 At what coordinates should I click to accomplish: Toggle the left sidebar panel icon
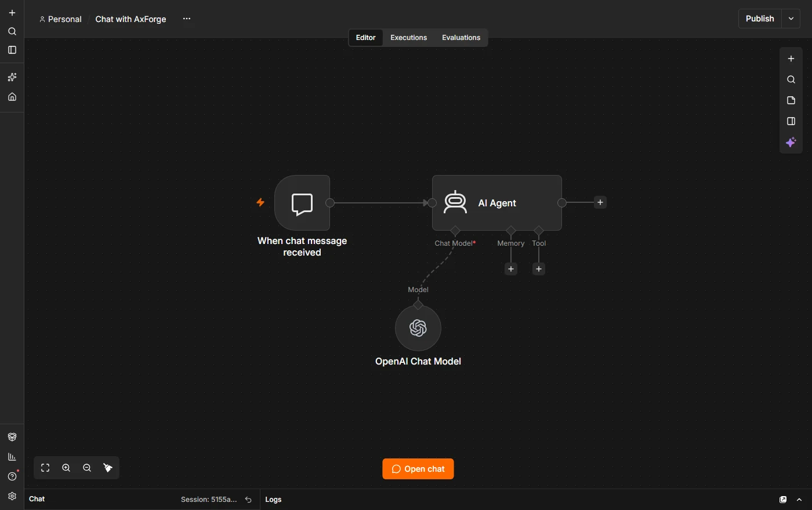[12, 50]
